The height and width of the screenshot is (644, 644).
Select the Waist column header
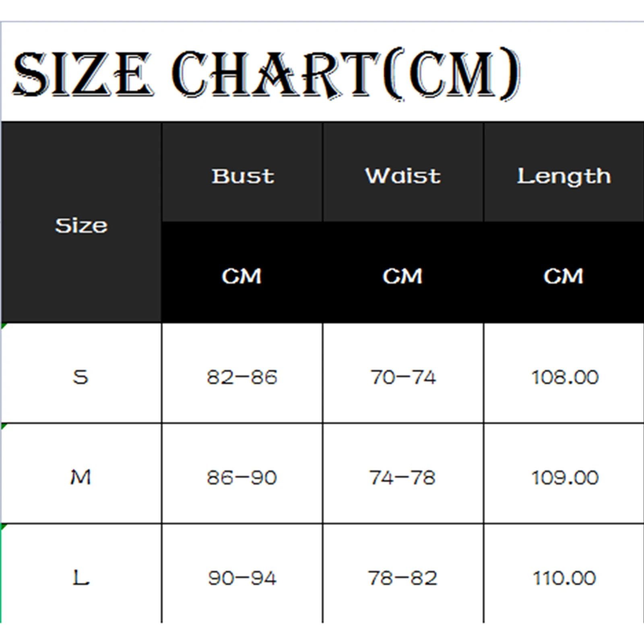tap(403, 176)
